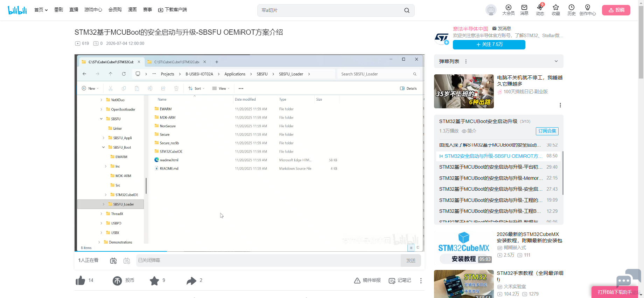Open the user avatar in header

coord(491,10)
